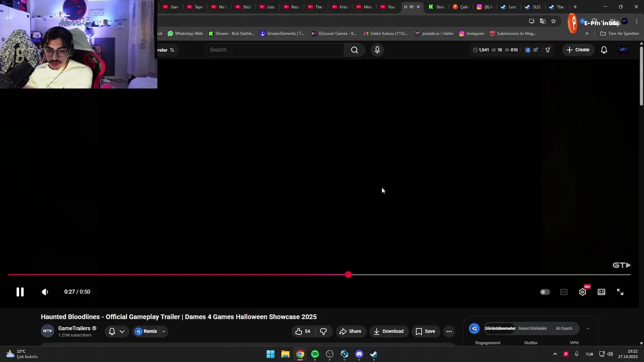
Task: Open the Windows Start menu
Action: click(270, 354)
